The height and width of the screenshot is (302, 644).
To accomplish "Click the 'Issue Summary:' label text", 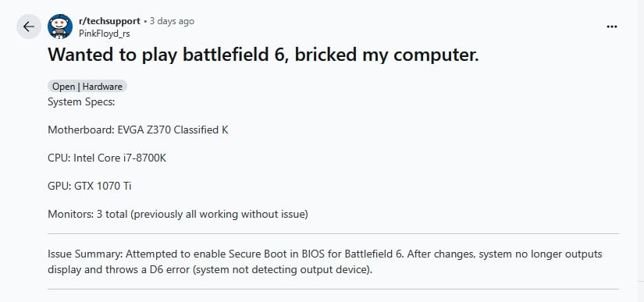I will (85, 254).
